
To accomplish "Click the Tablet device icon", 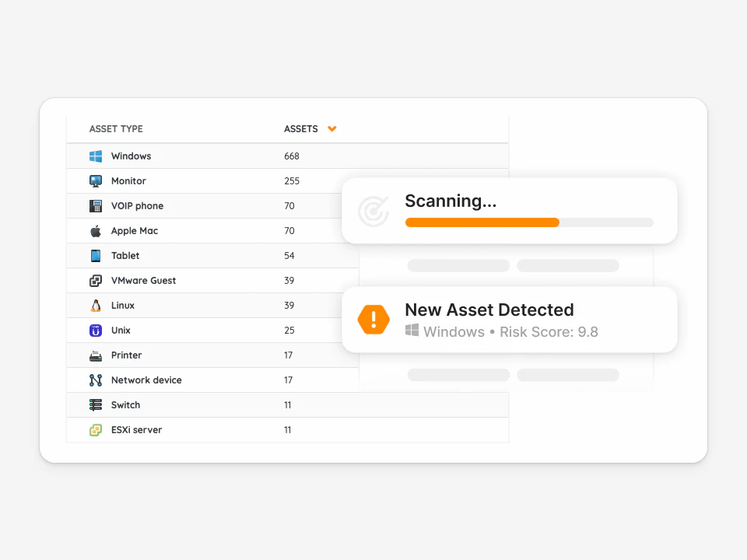I will (96, 256).
